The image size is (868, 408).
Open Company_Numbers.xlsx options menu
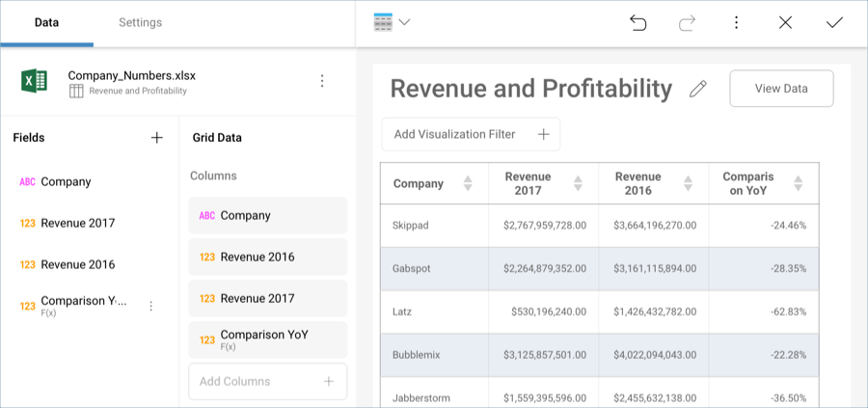tap(322, 81)
